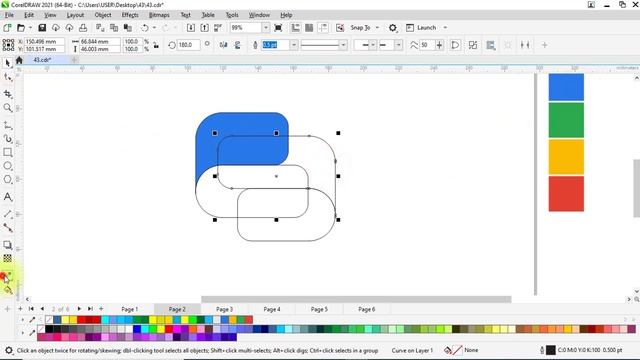The height and width of the screenshot is (360, 640).
Task: Import a file
Action: pyautogui.click(x=191, y=28)
